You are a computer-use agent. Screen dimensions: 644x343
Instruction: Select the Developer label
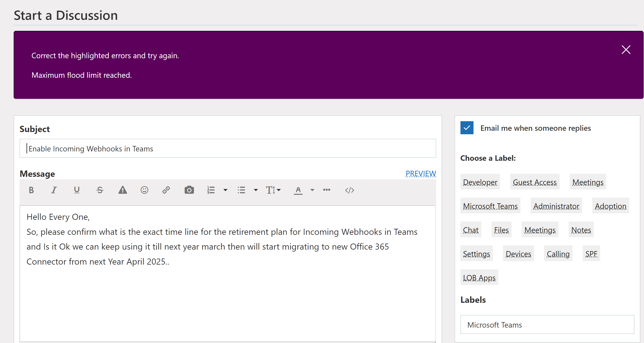[480, 182]
